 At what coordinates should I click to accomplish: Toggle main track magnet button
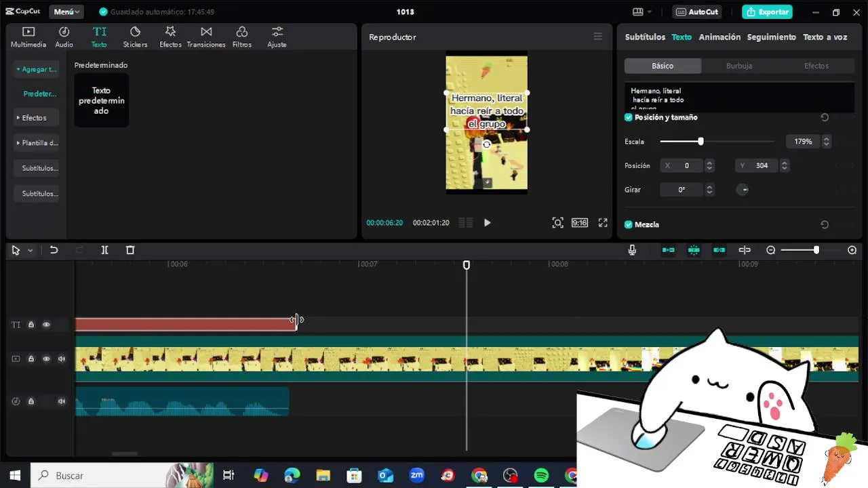pos(669,250)
